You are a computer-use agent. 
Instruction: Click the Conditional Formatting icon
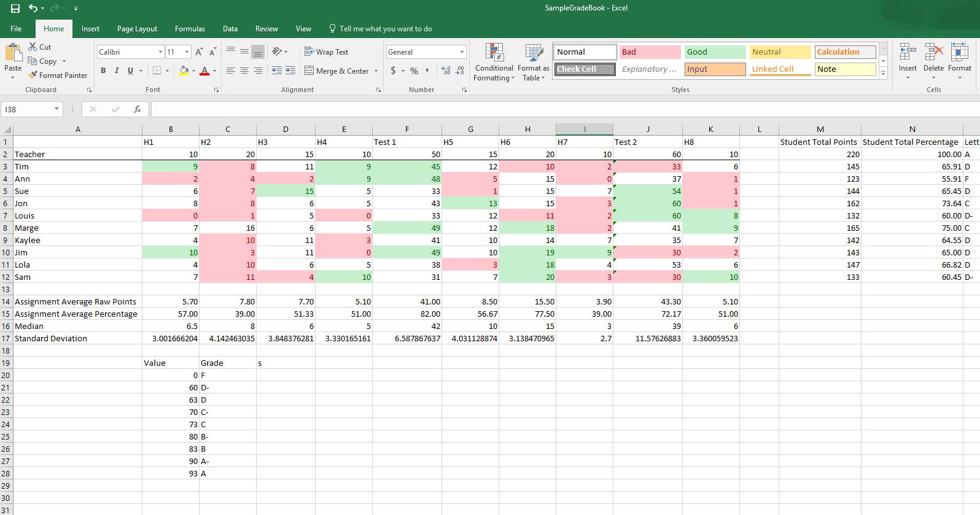[494, 53]
